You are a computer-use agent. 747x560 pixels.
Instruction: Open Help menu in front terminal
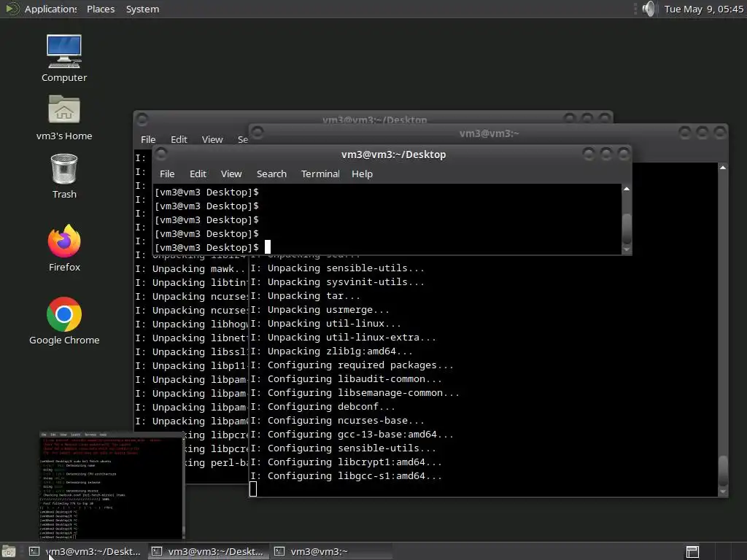pyautogui.click(x=362, y=174)
